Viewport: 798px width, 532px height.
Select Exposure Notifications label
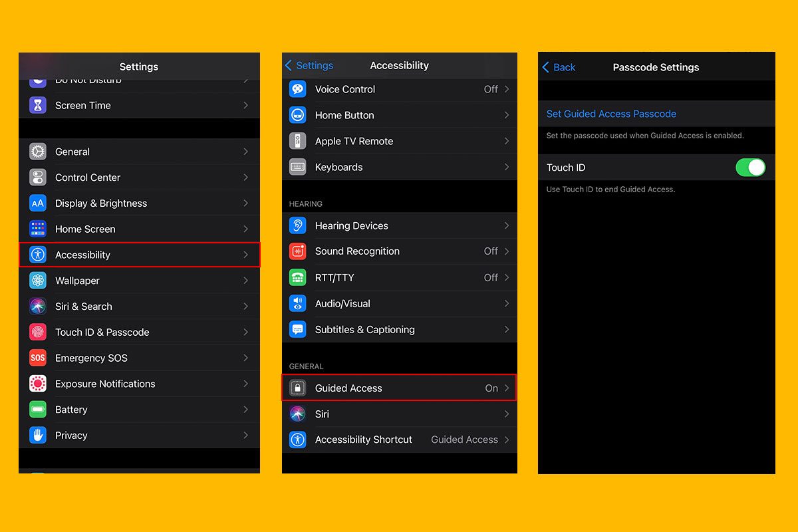click(105, 384)
